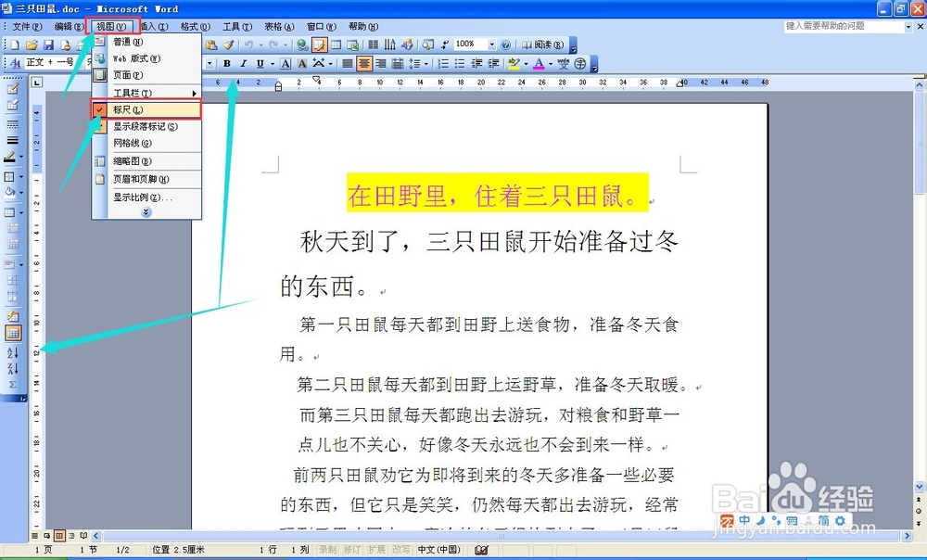Click the Columns icon
Screen dimensions: 927x560
click(374, 45)
